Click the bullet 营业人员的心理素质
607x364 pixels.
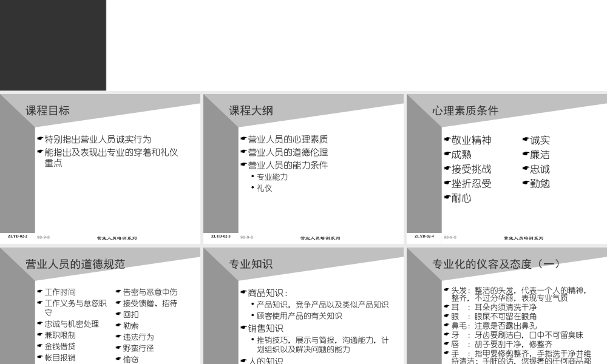(288, 140)
